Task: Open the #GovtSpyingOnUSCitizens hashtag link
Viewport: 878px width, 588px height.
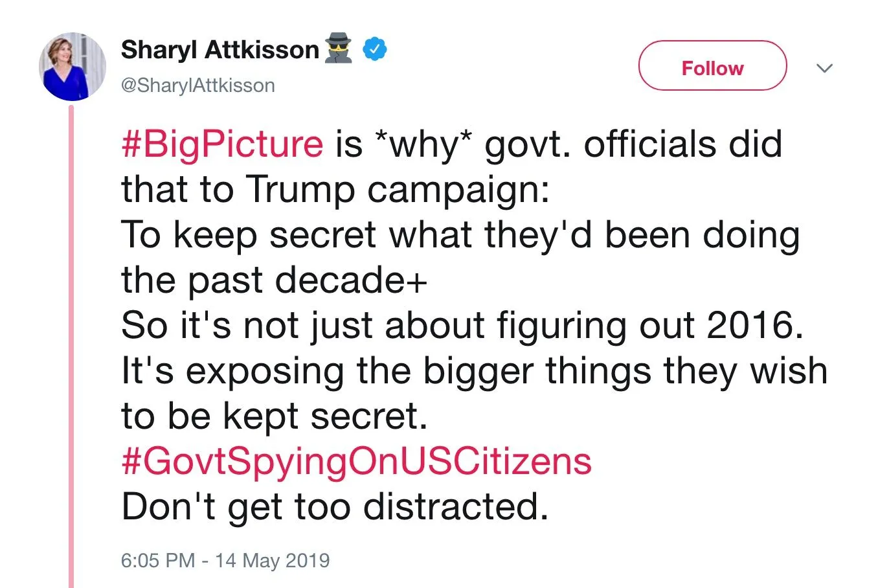Action: click(356, 461)
